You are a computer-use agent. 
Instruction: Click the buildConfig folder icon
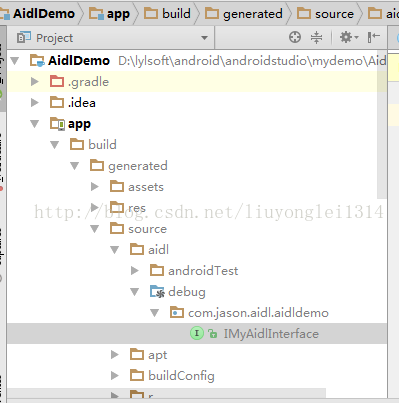tap(137, 375)
